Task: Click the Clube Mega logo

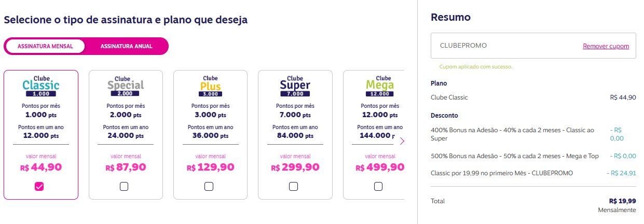Action: coord(379,86)
